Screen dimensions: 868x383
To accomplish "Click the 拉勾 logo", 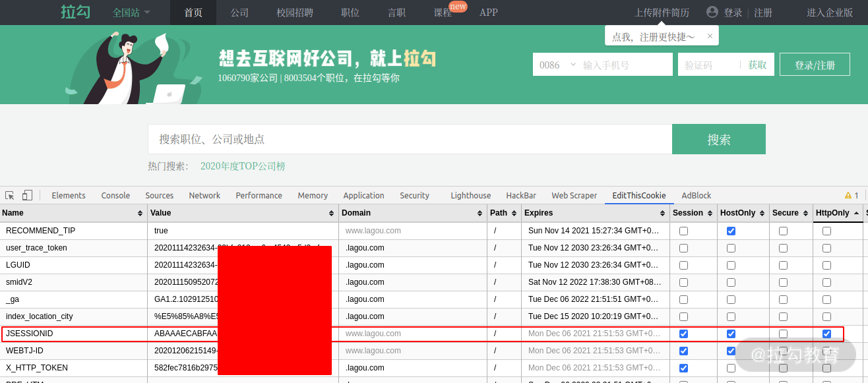I will tap(76, 12).
